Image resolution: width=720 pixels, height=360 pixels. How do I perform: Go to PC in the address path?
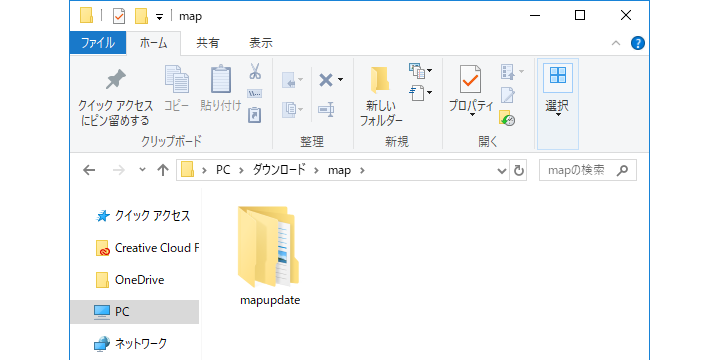223,170
